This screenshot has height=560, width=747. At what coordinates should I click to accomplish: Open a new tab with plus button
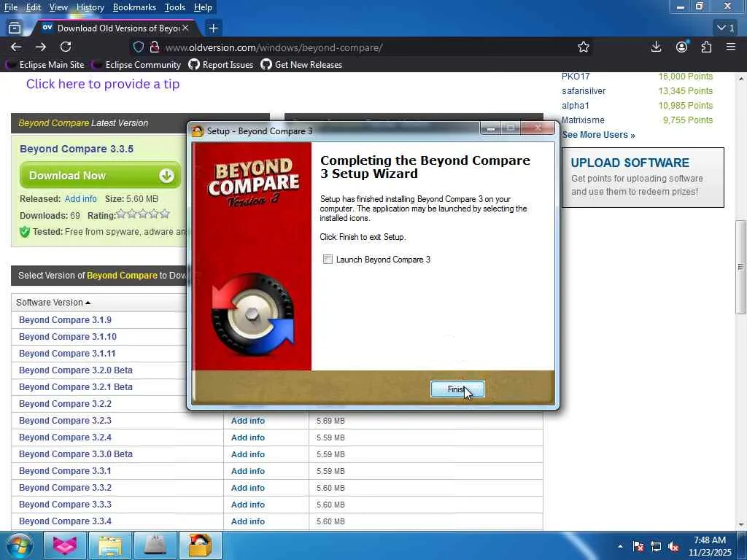(x=214, y=28)
